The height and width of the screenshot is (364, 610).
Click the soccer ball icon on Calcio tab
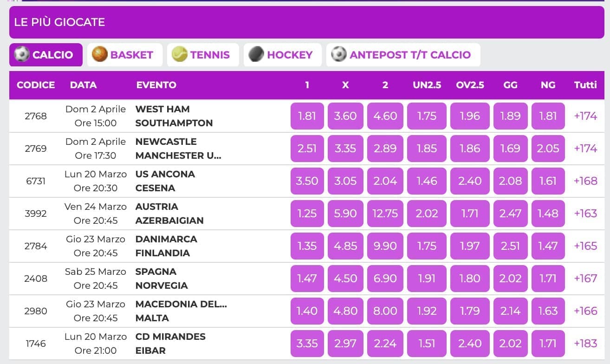pyautogui.click(x=21, y=55)
